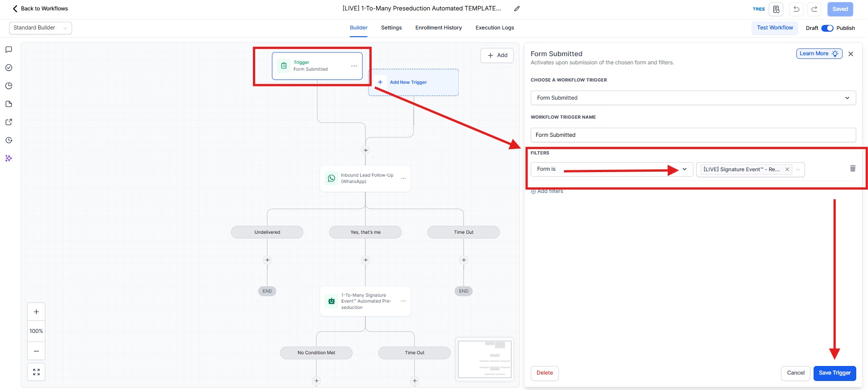
Task: Expand the Standard Builder dropdown
Action: point(40,28)
